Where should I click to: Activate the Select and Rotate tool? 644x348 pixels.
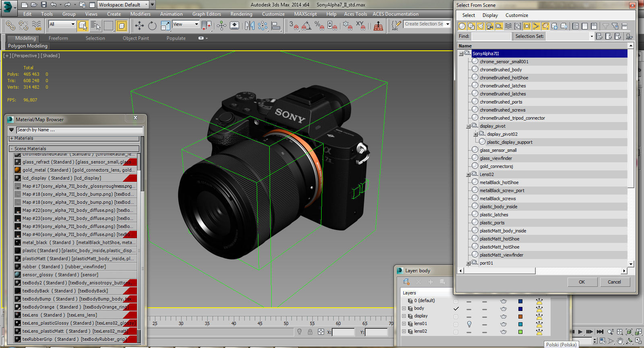(152, 26)
